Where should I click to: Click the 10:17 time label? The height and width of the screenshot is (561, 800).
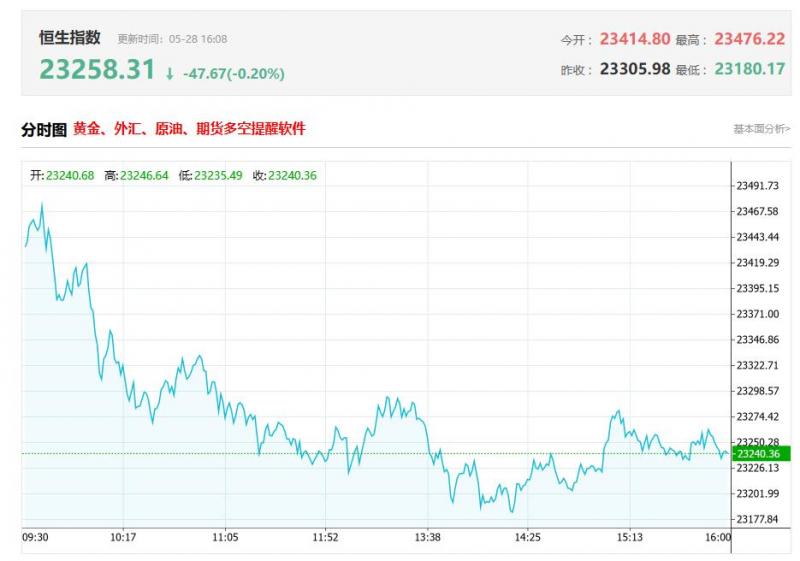click(123, 537)
